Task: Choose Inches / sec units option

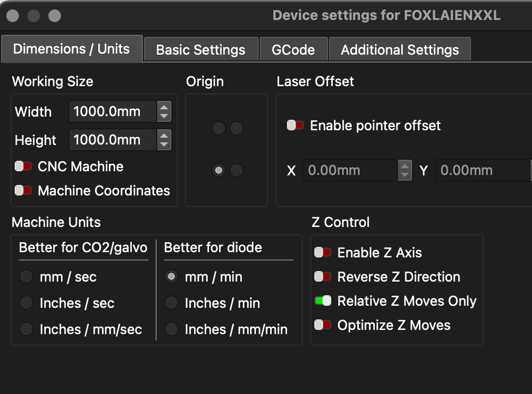Action: pyautogui.click(x=26, y=303)
